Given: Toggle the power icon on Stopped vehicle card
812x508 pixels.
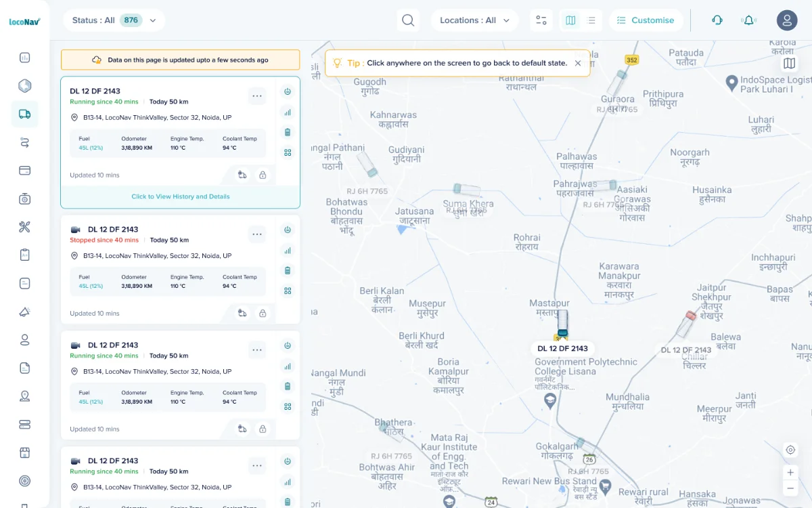Looking at the screenshot, I should tap(288, 230).
